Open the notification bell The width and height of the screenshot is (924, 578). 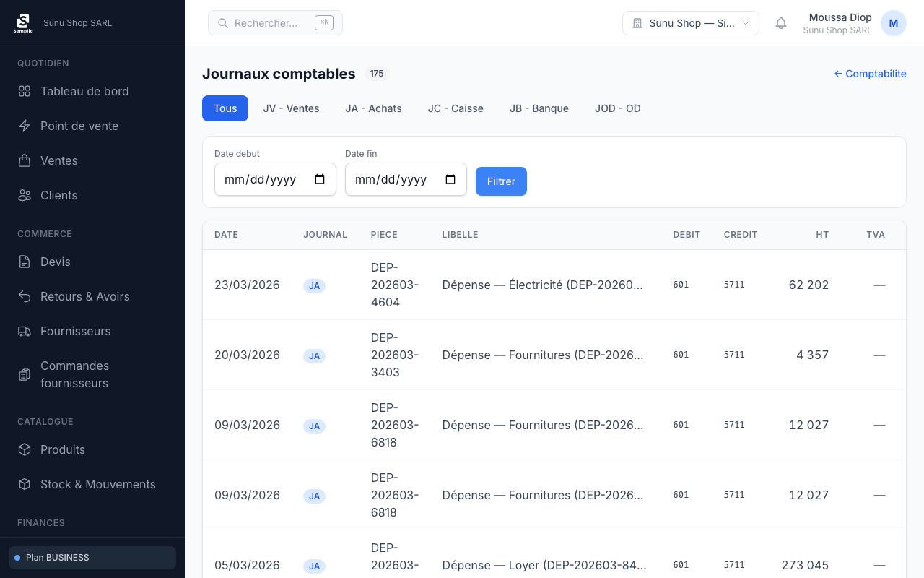780,22
